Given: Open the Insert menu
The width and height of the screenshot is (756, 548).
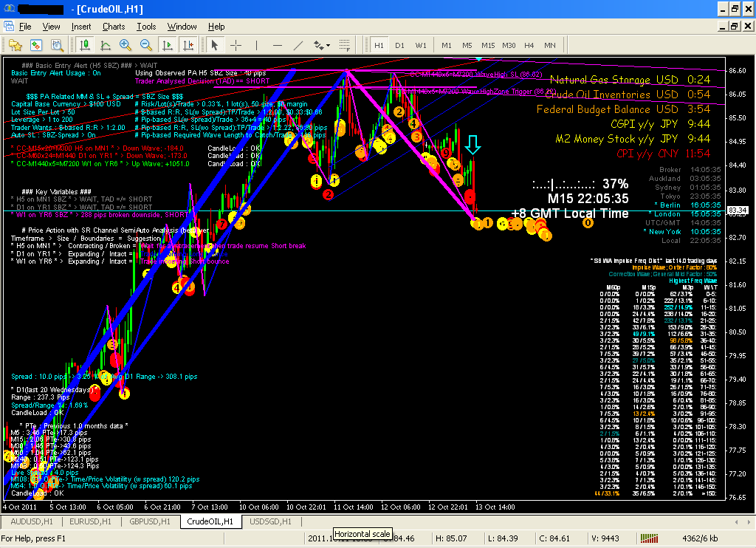Looking at the screenshot, I should pyautogui.click(x=81, y=26).
